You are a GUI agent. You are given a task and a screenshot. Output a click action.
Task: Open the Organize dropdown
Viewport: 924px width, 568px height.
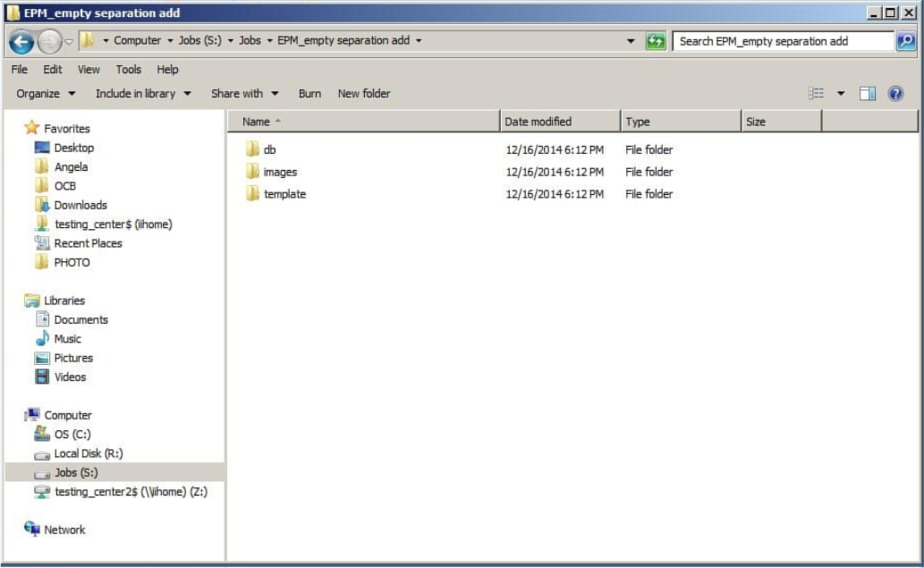pos(40,93)
